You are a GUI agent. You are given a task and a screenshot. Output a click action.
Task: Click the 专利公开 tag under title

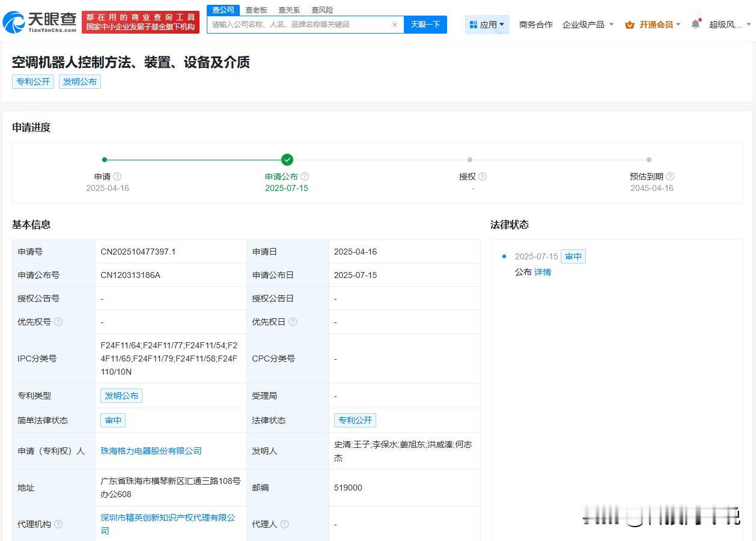pos(33,82)
